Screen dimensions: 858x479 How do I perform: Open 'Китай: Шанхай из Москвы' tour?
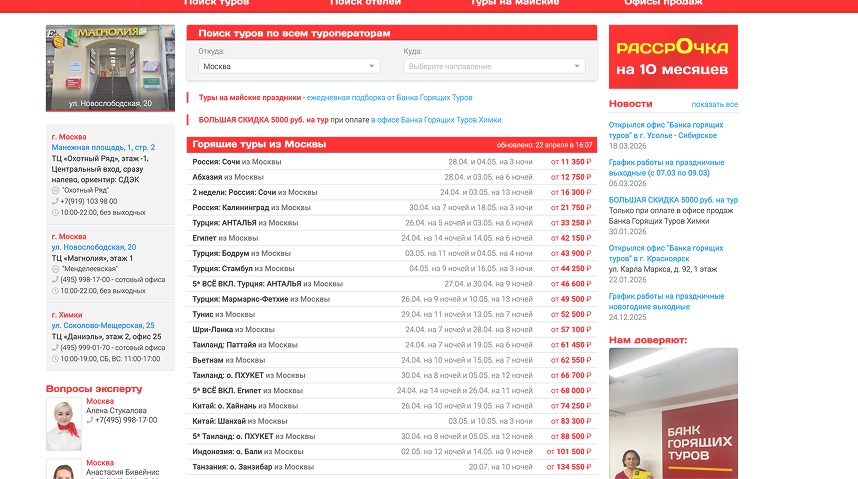(x=392, y=422)
